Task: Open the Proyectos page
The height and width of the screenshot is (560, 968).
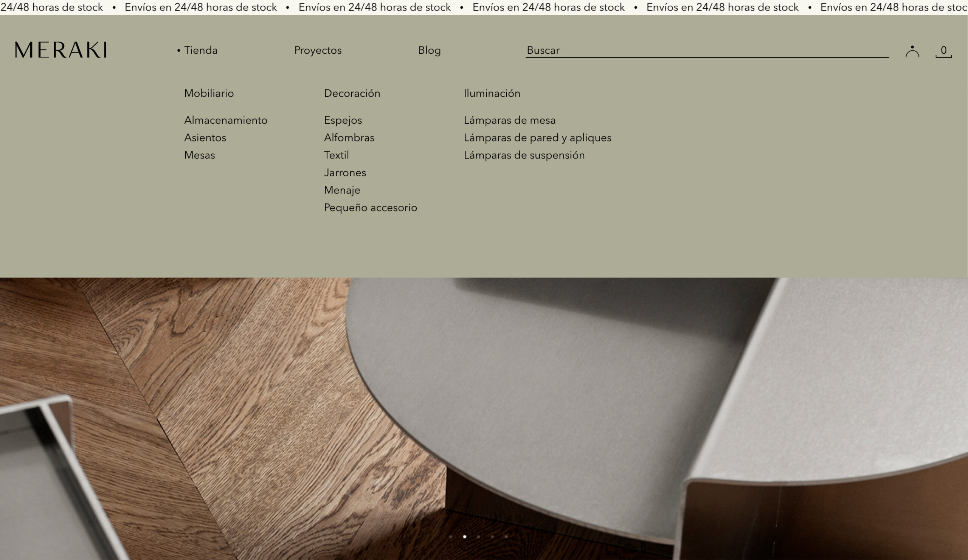Action: (x=318, y=50)
